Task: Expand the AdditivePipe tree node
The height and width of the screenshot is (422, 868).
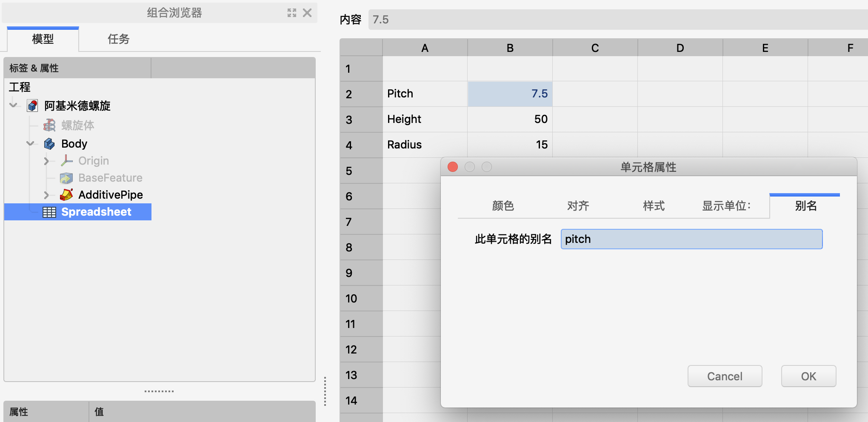Action: pos(46,195)
